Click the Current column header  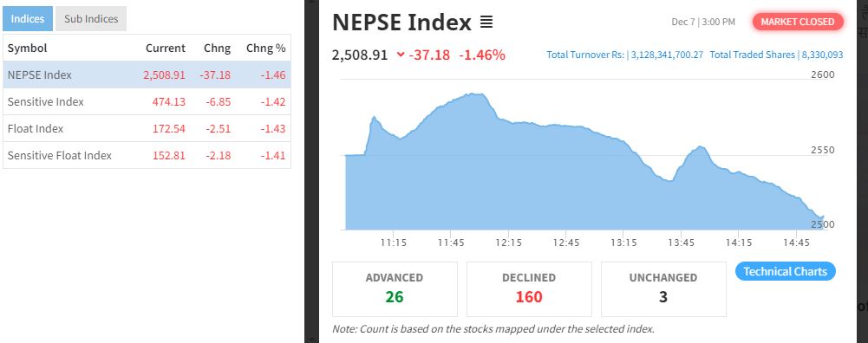(166, 49)
